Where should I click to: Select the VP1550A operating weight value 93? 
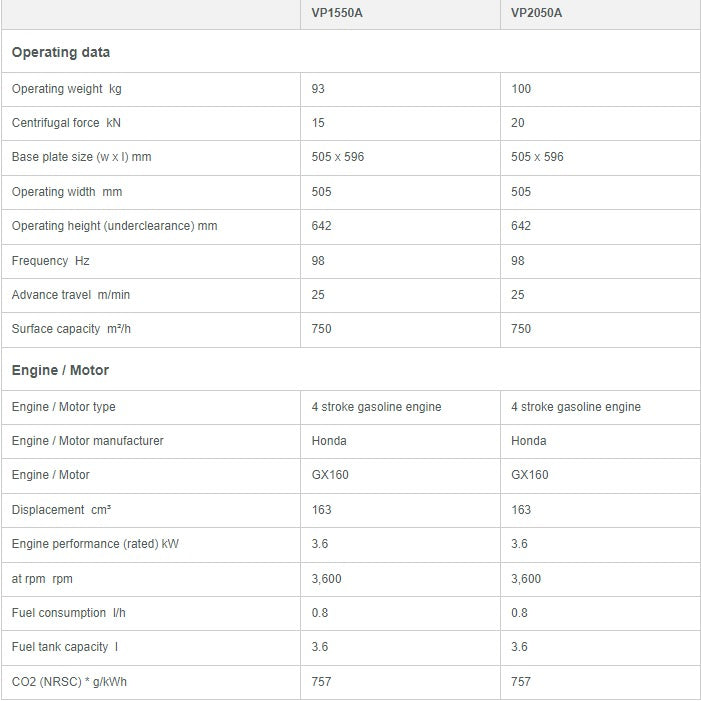(318, 89)
